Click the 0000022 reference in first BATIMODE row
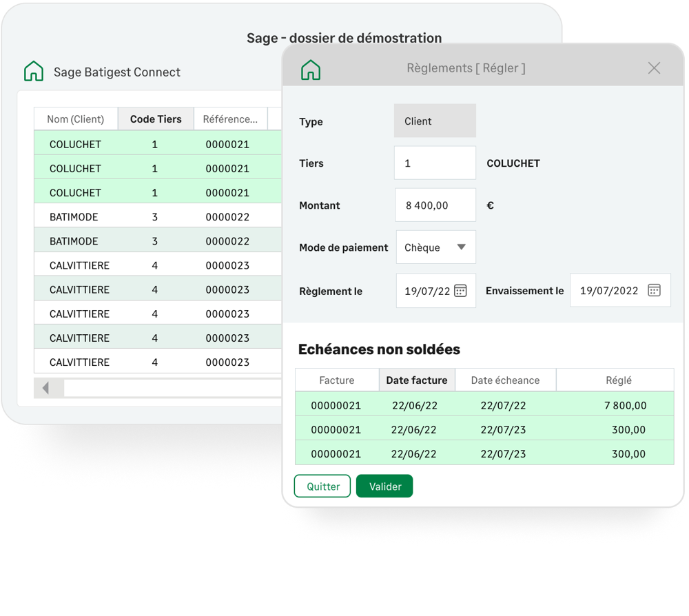The image size is (689, 616). pos(227,217)
